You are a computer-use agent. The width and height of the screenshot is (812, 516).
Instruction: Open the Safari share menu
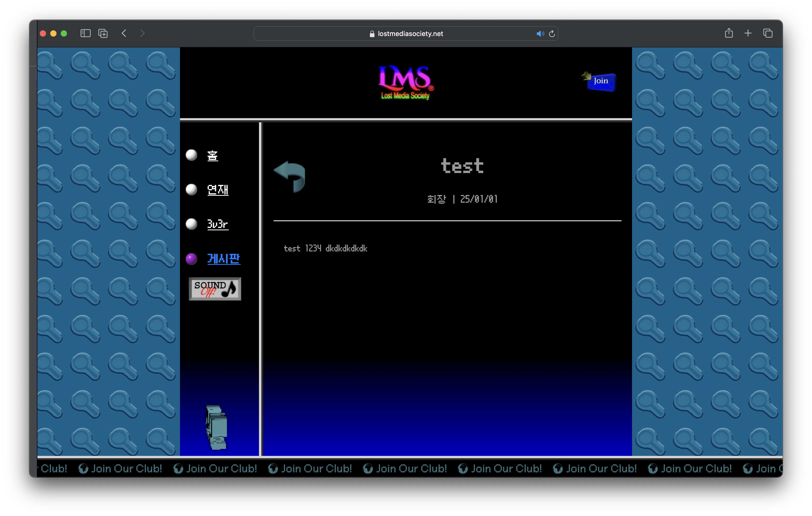pos(729,33)
